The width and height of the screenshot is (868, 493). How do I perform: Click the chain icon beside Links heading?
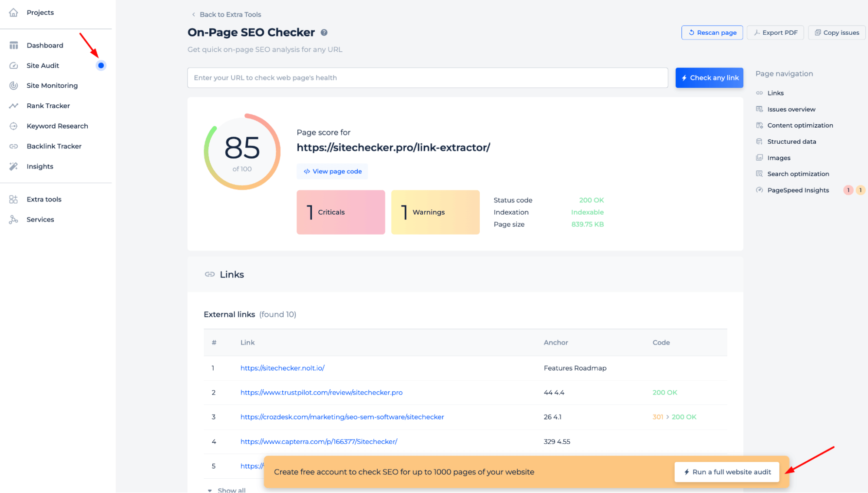(x=210, y=274)
